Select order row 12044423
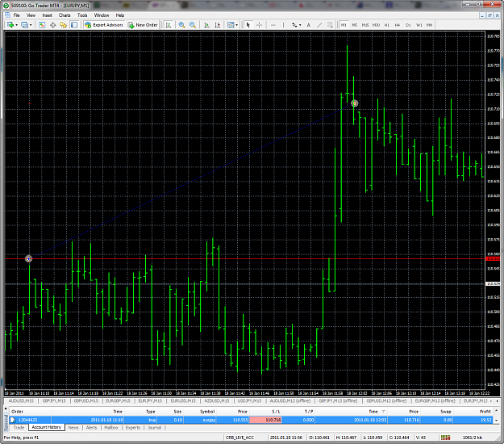Viewport: 504px width, 444px height. (x=251, y=420)
